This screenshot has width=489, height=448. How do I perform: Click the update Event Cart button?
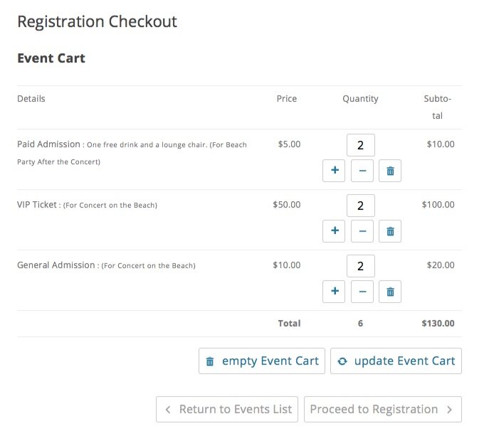(x=396, y=361)
